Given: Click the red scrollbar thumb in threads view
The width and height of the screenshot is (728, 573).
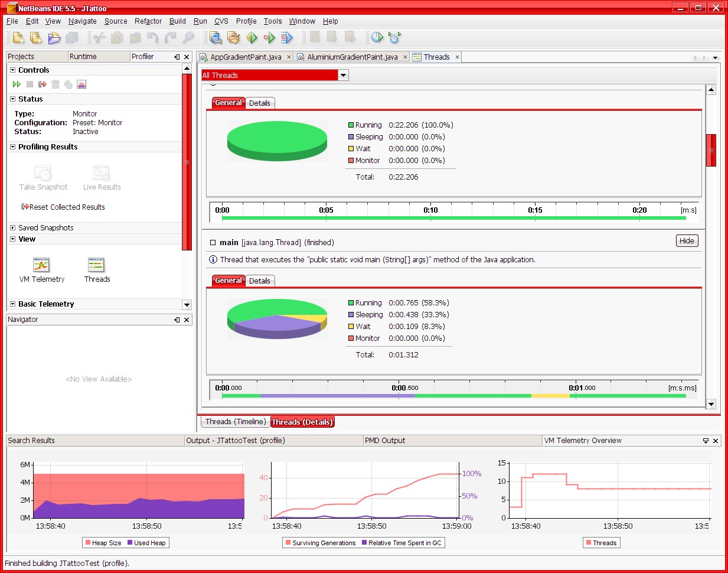Looking at the screenshot, I should (711, 150).
